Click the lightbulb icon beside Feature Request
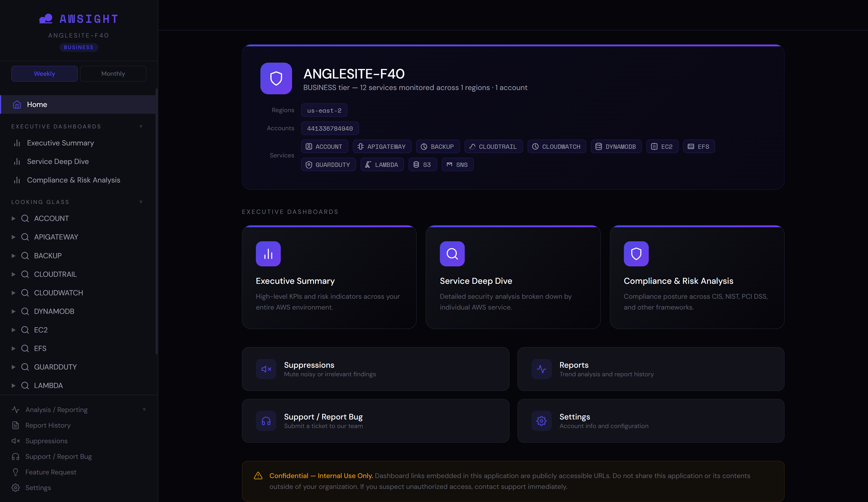868x502 pixels. click(x=16, y=472)
